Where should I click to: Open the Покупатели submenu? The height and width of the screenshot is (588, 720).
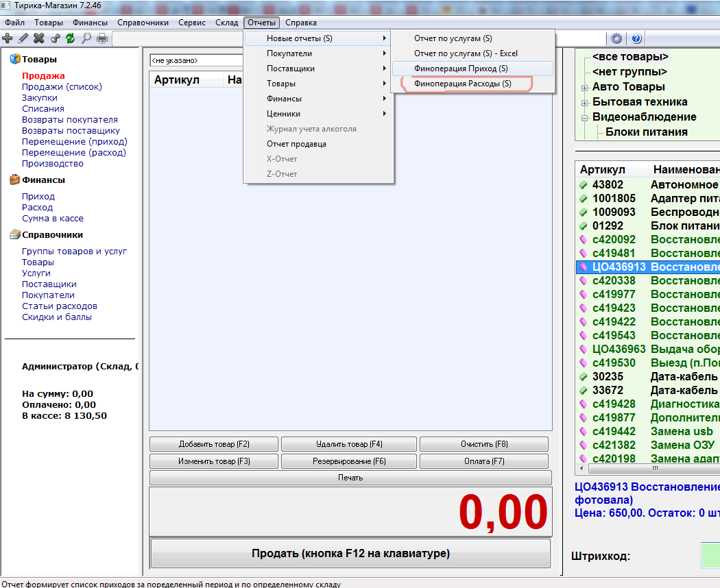[319, 53]
